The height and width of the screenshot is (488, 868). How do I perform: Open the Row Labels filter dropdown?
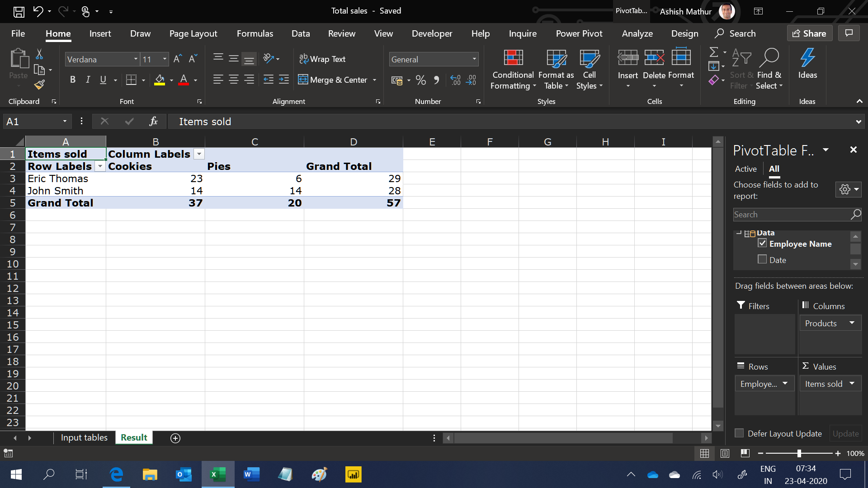point(99,167)
